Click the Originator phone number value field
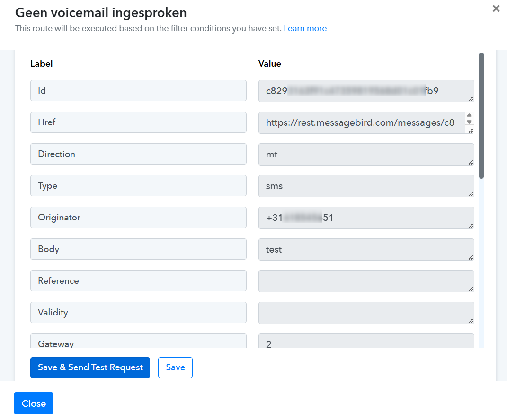This screenshot has height=420, width=507. (x=365, y=218)
